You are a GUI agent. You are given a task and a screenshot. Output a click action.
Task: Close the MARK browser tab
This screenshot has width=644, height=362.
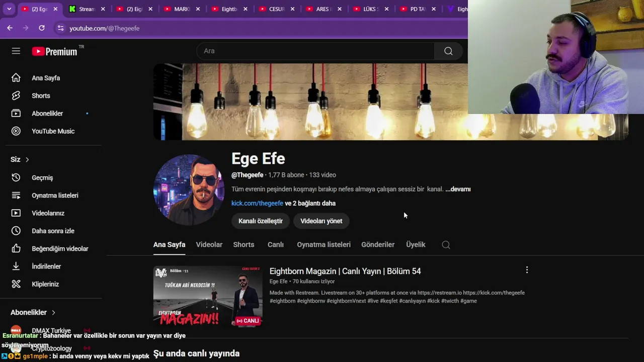(x=198, y=9)
